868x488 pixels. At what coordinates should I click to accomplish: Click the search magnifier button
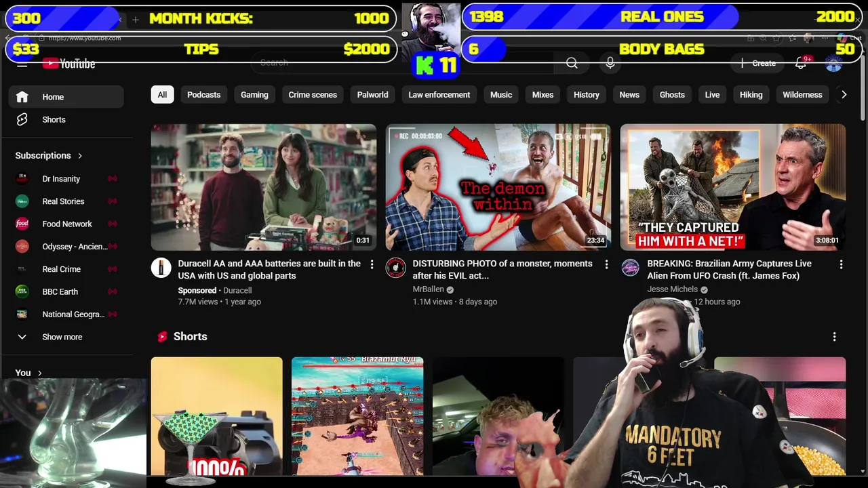click(572, 63)
